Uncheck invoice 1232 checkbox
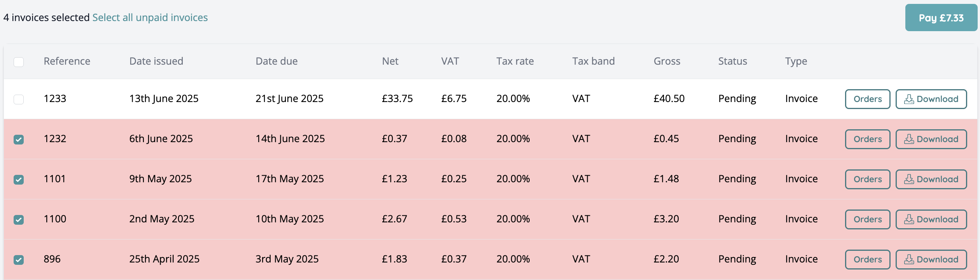 pos(19,139)
